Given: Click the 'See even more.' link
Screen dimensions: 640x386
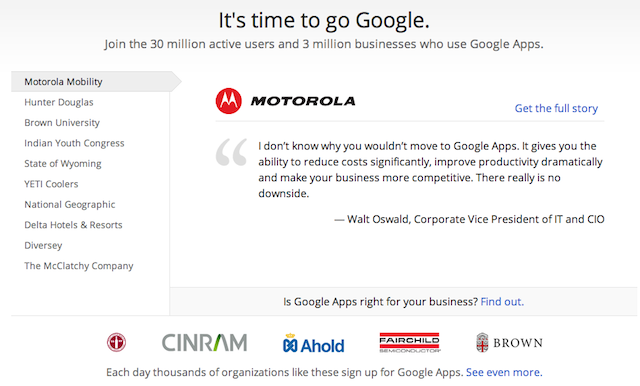Looking at the screenshot, I should [504, 372].
